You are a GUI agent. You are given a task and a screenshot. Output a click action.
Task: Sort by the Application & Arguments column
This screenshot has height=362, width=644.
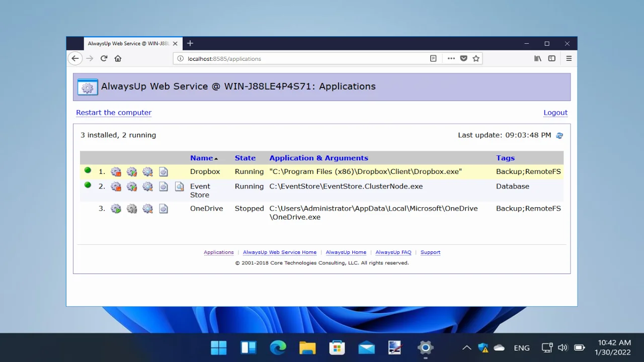318,158
